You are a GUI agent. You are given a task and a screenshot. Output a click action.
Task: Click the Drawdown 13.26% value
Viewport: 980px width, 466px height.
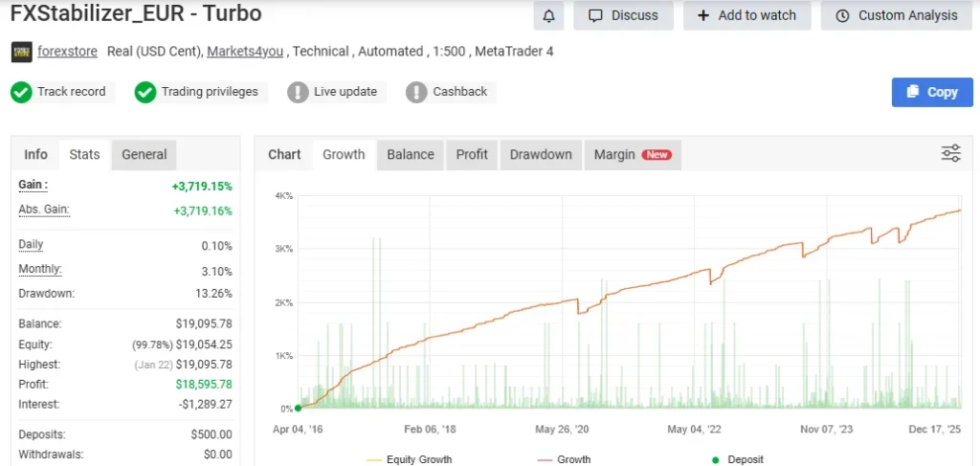[x=213, y=293]
